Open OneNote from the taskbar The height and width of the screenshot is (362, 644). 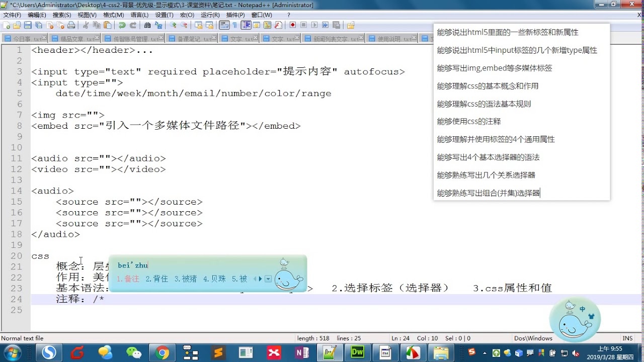302,353
